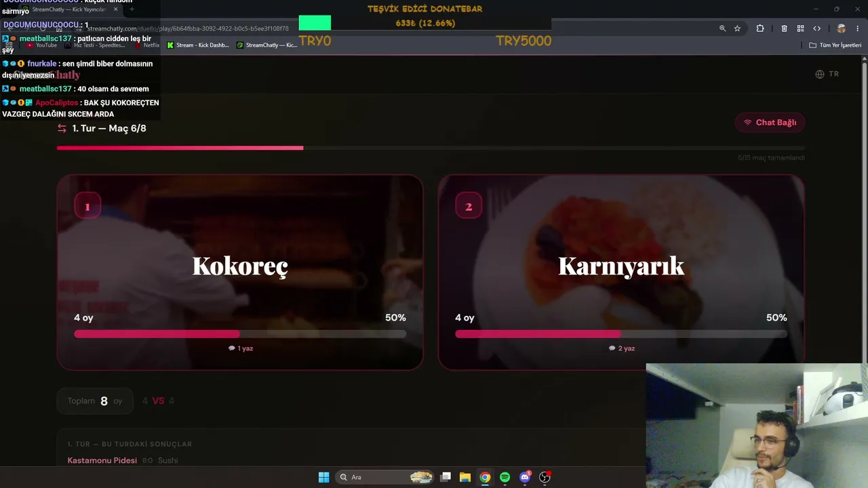This screenshot has width=868, height=488.
Task: Open the Chrome extensions puzzle icon
Action: pos(760,28)
